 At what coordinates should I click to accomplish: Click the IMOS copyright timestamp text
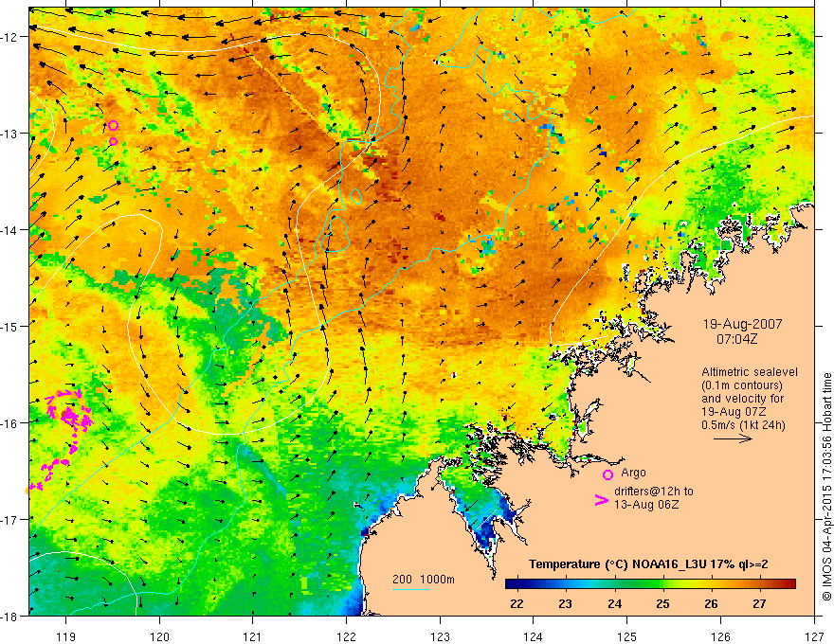pos(826,487)
